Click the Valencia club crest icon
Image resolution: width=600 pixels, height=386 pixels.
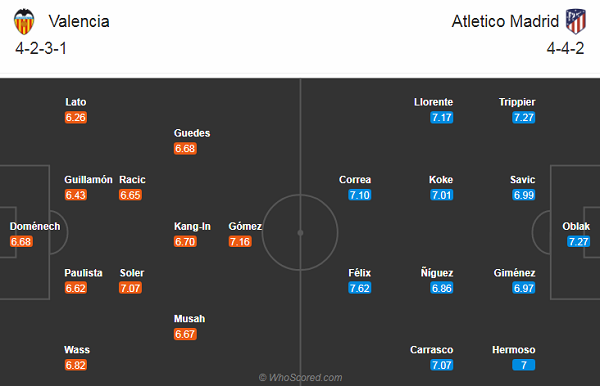(x=24, y=21)
